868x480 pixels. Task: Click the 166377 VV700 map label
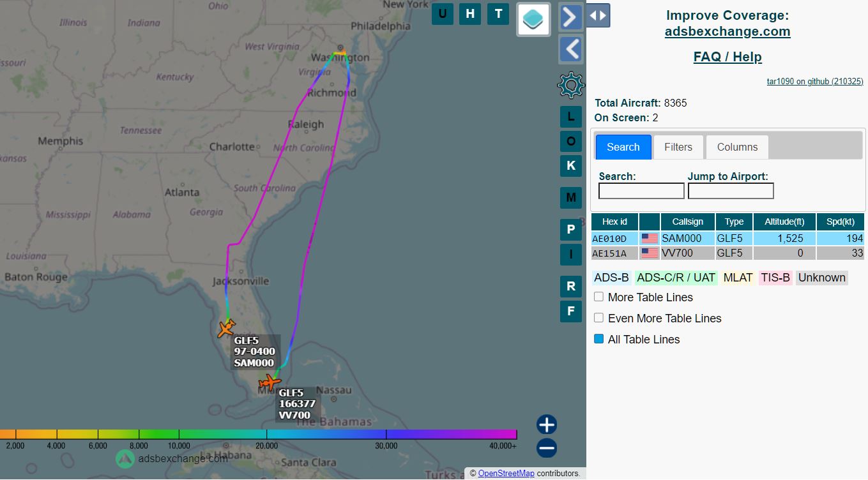tap(298, 404)
